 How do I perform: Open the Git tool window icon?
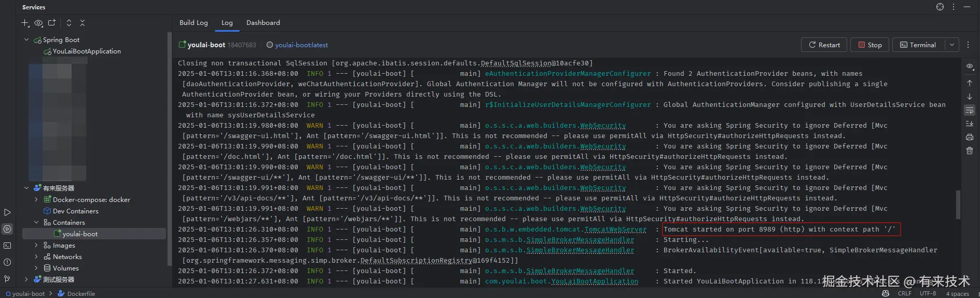(x=7, y=279)
